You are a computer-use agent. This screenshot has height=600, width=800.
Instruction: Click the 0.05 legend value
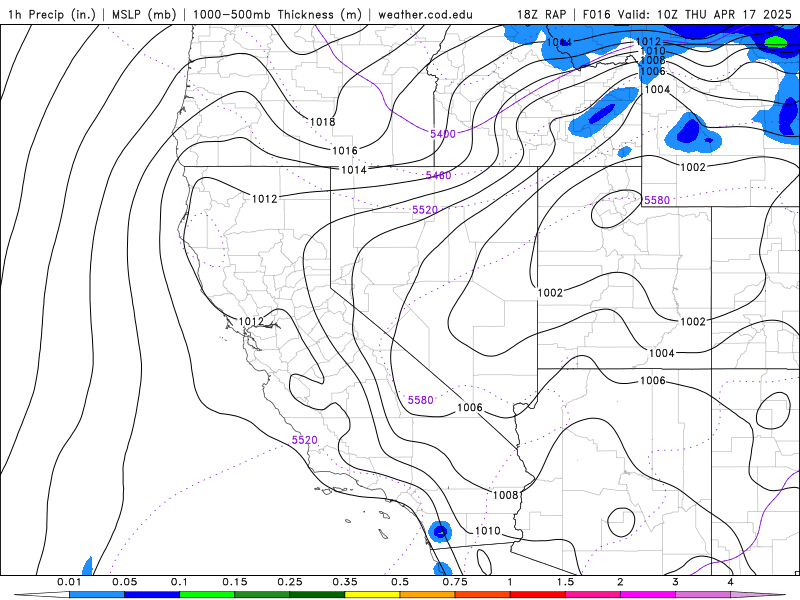124,582
